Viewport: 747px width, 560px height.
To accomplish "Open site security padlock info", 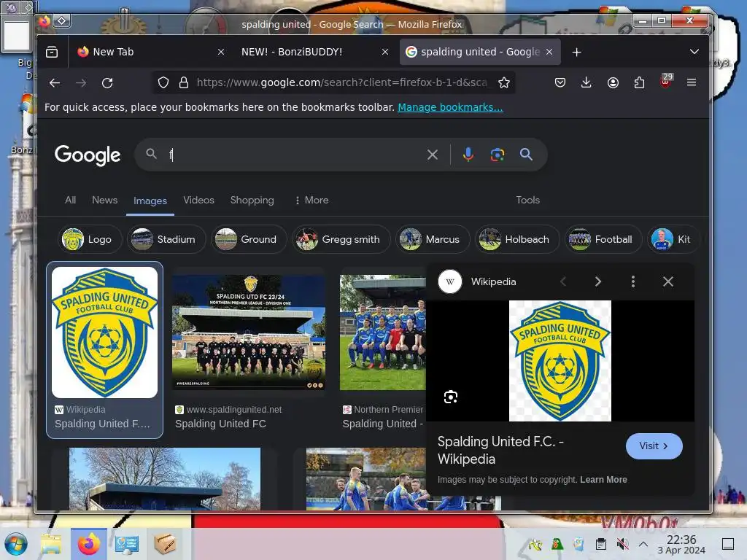I will point(183,83).
